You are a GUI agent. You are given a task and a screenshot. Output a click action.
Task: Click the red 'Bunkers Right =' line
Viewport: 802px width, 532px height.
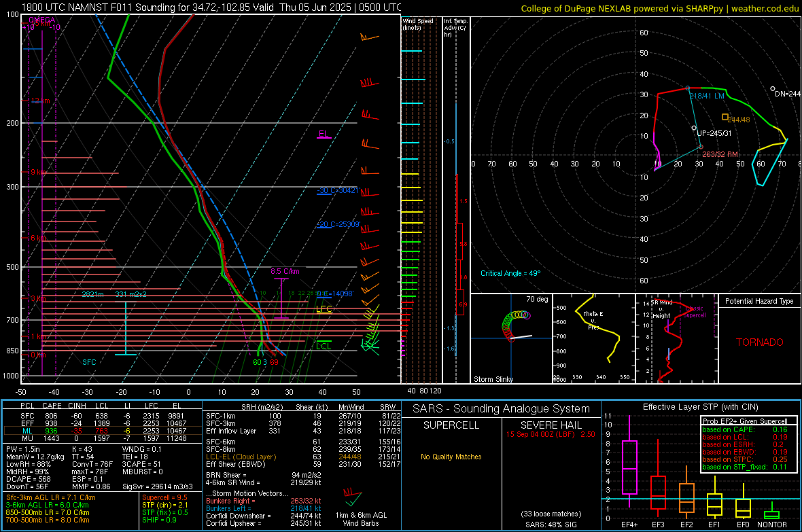point(264,501)
